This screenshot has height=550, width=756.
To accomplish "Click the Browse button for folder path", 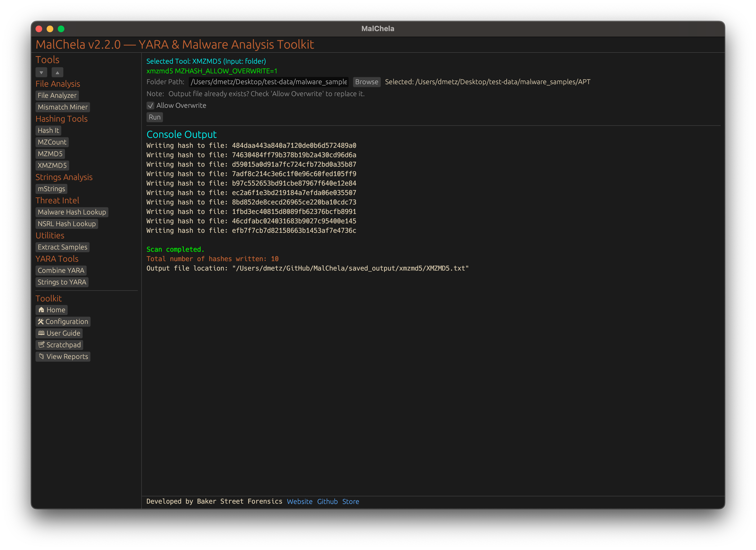I will (367, 82).
